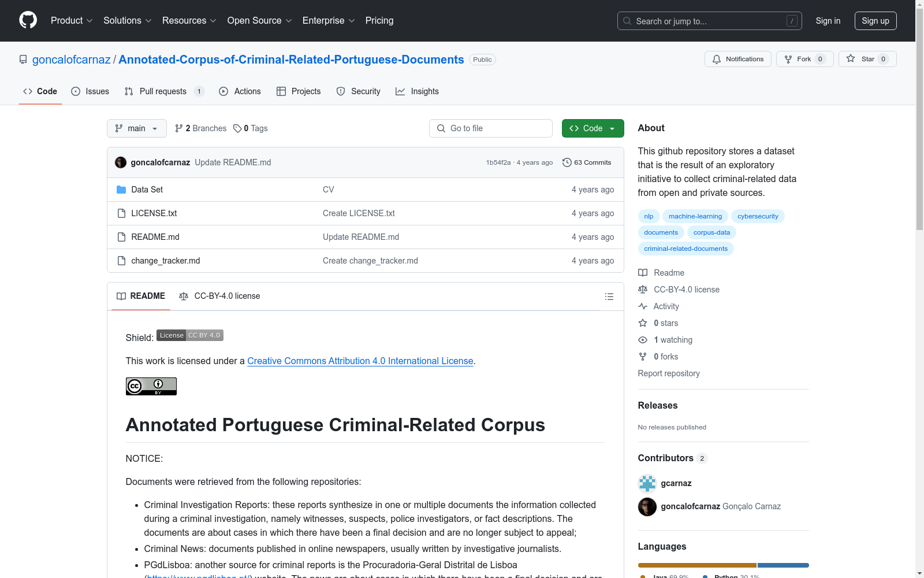The height and width of the screenshot is (578, 924).
Task: Open the 63 Commits history
Action: 587,162
